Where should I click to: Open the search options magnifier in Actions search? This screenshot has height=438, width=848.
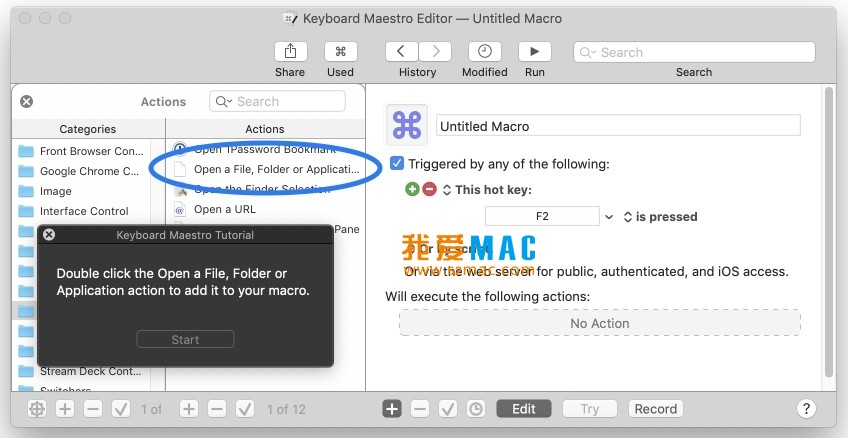[223, 102]
